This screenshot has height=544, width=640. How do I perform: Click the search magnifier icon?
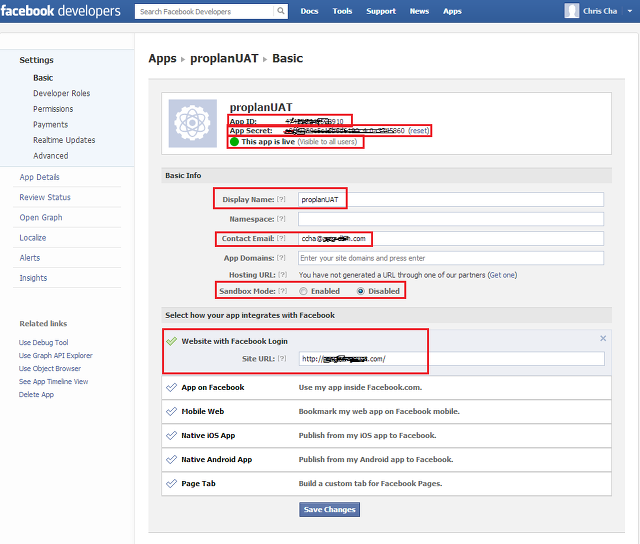(281, 11)
